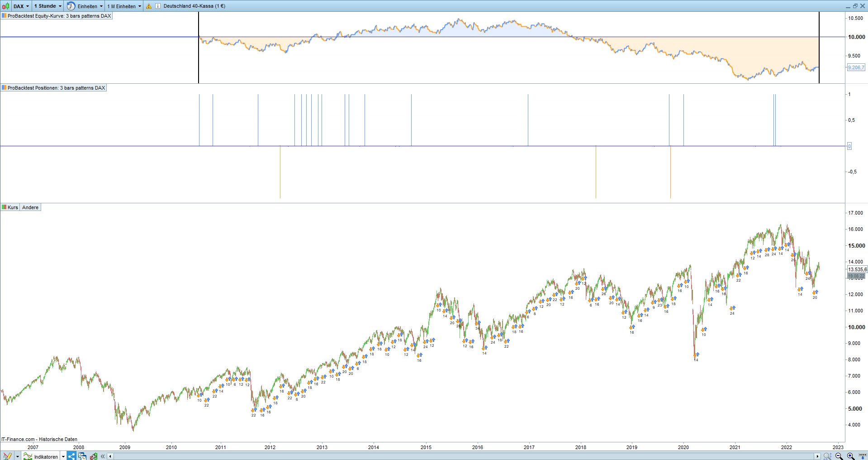Viewport: 868px width, 460px height.
Task: Open the chart settings wrench icon
Action: click(x=94, y=456)
